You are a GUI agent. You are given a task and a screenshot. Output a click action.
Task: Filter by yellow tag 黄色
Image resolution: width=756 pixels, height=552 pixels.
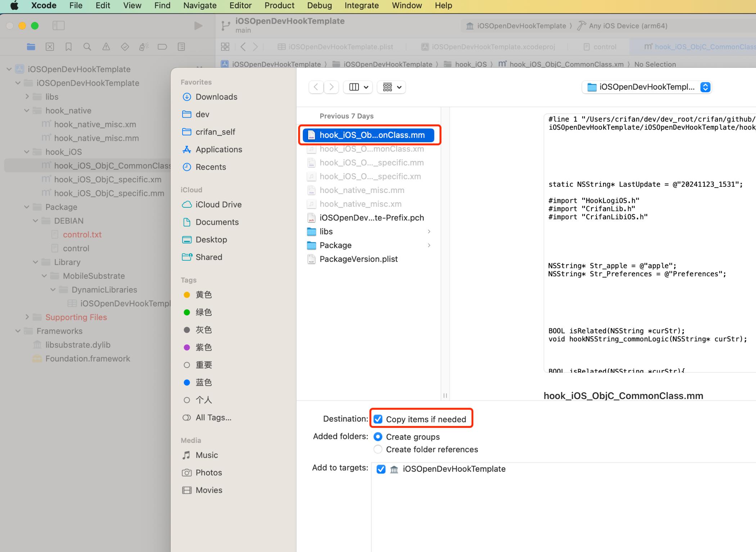point(203,295)
